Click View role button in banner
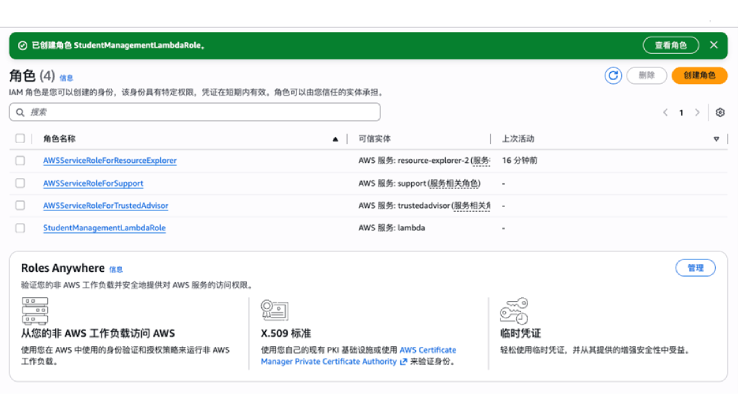This screenshot has height=415, width=739. pos(670,45)
